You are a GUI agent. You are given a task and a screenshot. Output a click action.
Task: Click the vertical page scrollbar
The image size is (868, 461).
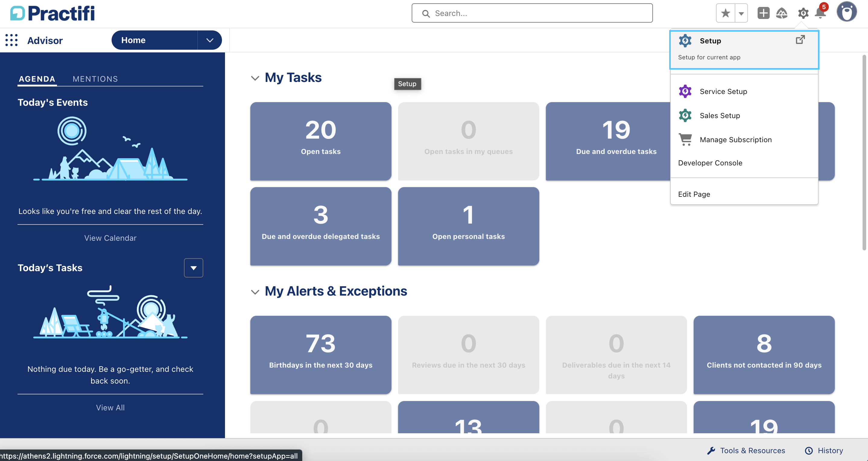(864, 152)
